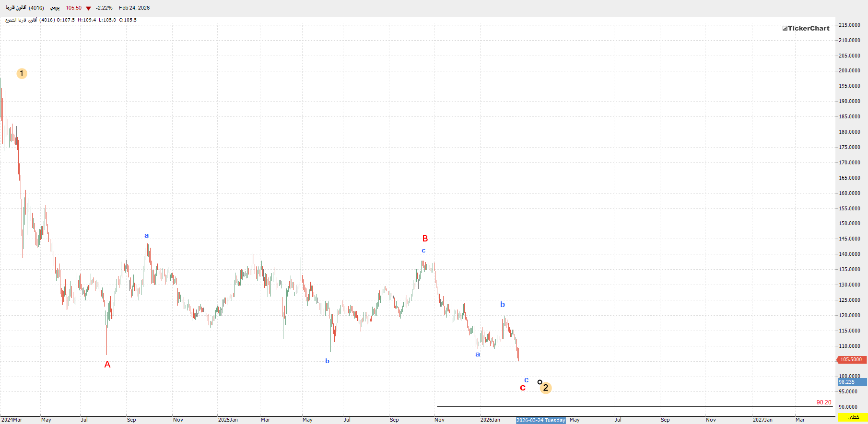Screen dimensions: 868x424
Task: Click the red down-triangle price change indicator
Action: [88, 8]
